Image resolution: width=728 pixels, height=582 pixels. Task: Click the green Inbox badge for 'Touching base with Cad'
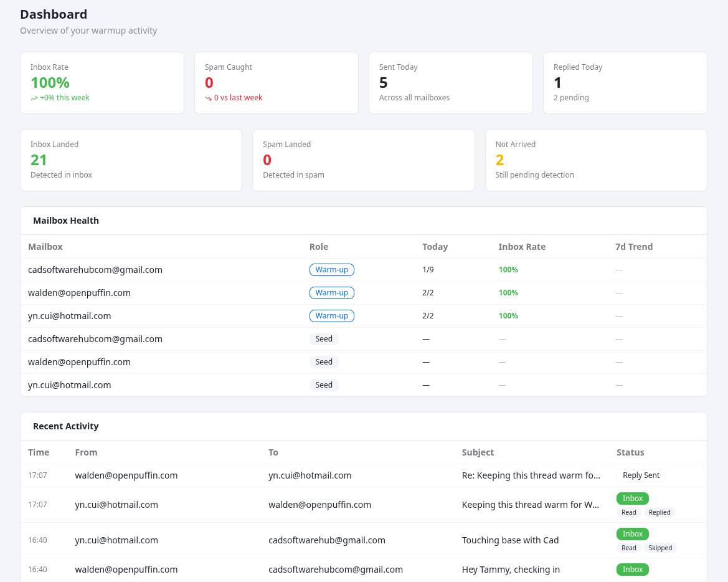coord(632,534)
